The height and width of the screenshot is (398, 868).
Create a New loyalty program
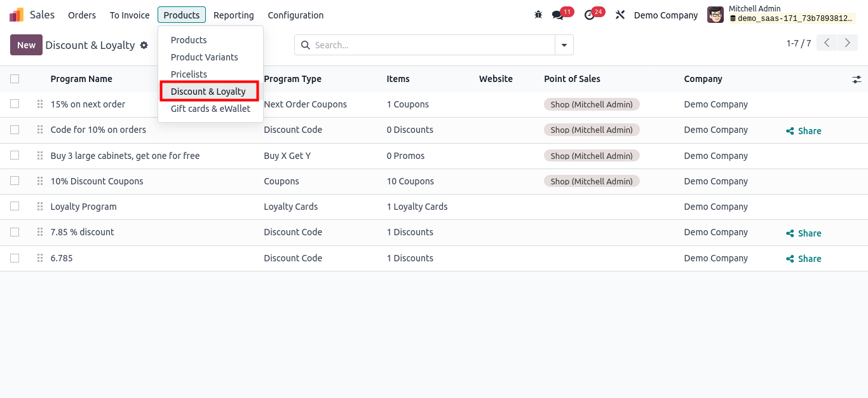tap(26, 45)
